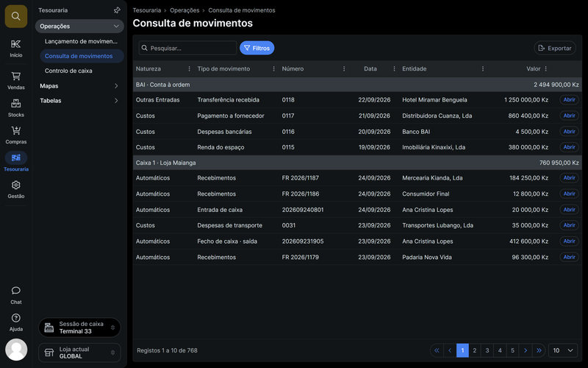The image size is (588, 368).
Task: Go to page 5
Action: coord(512,350)
